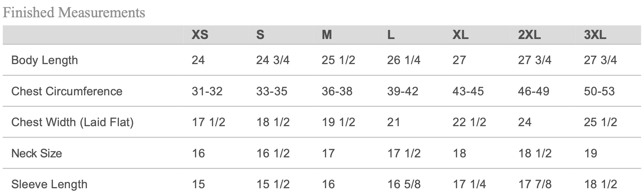Select the 2XL column header
The image size is (644, 194).
pos(529,35)
